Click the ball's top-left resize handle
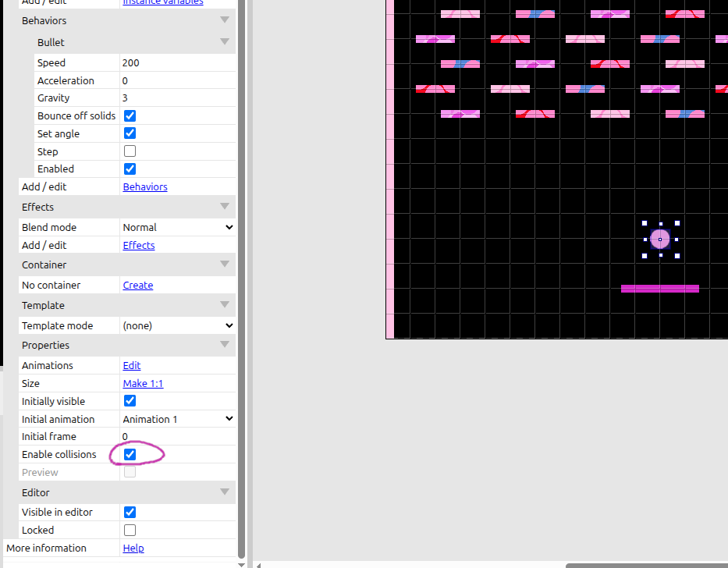The width and height of the screenshot is (728, 568). pos(645,223)
